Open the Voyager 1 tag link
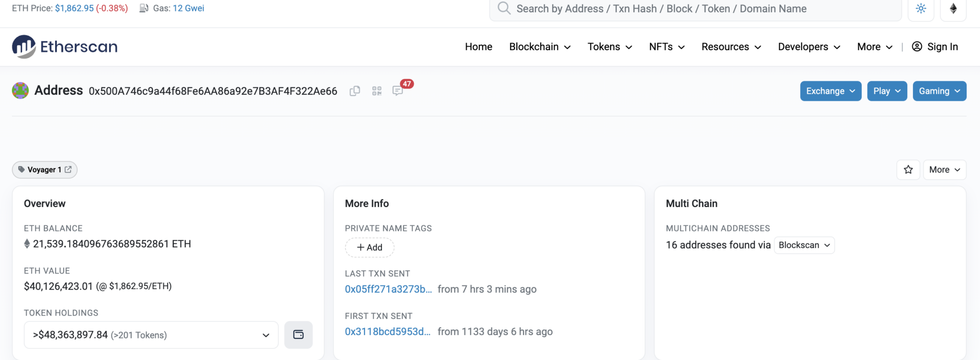This screenshot has height=360, width=980. click(45, 170)
